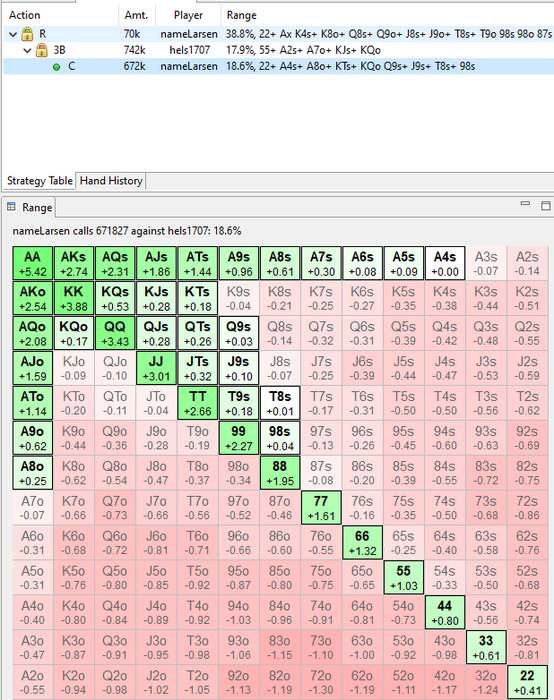
Task: Click the Amt. column header
Action: [136, 15]
